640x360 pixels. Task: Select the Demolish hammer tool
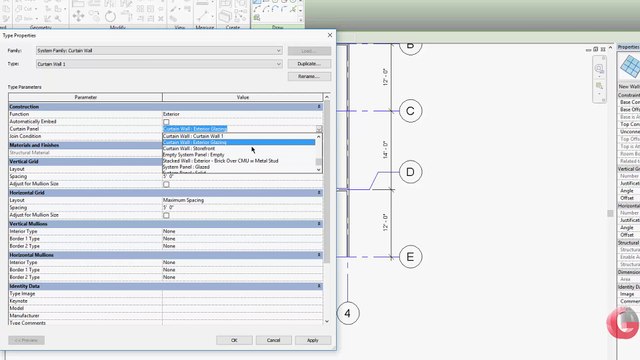tap(58, 19)
